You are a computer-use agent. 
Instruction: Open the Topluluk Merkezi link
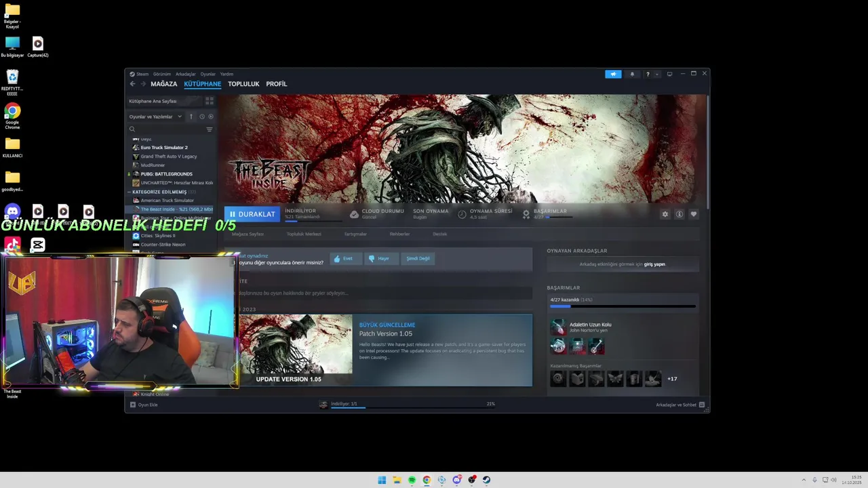point(304,234)
